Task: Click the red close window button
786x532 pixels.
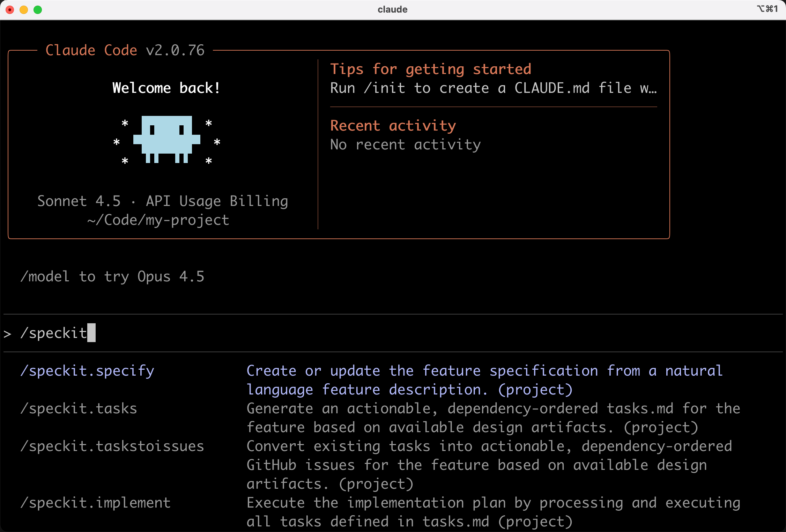Action: [10, 9]
